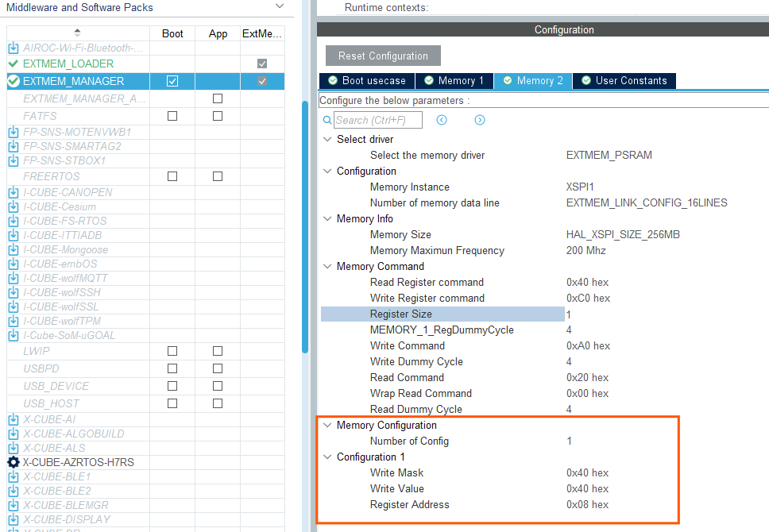Image resolution: width=769 pixels, height=532 pixels.
Task: Uncheck the Boot checkbox for EXTMEM_MANAGER
Action: pyautogui.click(x=172, y=80)
